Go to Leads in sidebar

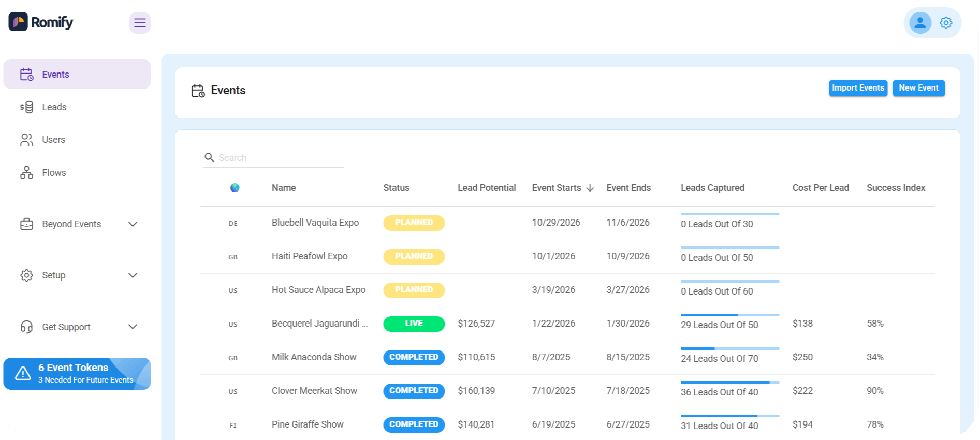pyautogui.click(x=54, y=107)
